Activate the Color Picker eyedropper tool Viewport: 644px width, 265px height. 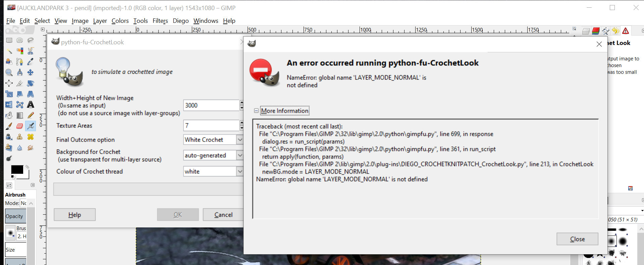[x=31, y=62]
